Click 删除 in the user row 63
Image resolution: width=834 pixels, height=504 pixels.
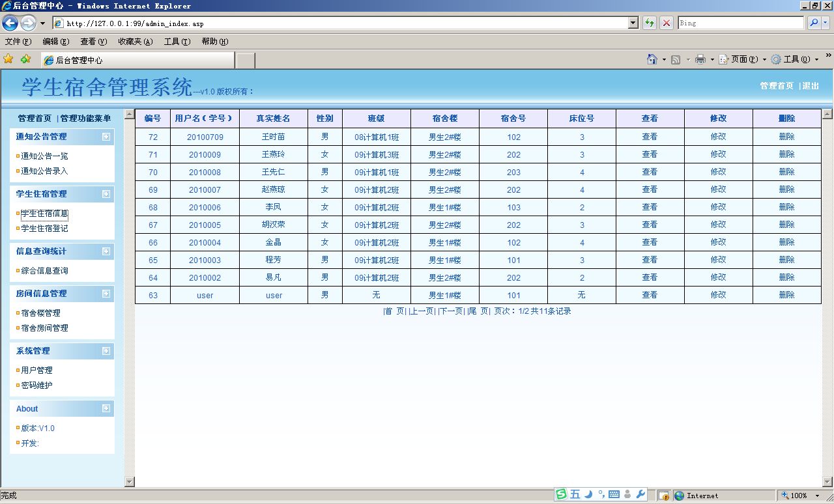pyautogui.click(x=786, y=295)
